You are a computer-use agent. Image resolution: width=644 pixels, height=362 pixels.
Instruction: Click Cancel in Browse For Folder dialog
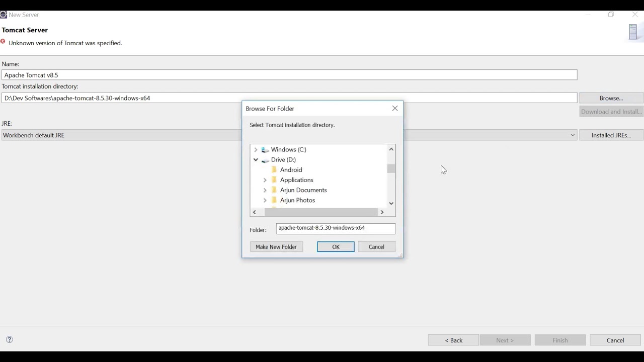click(x=376, y=247)
